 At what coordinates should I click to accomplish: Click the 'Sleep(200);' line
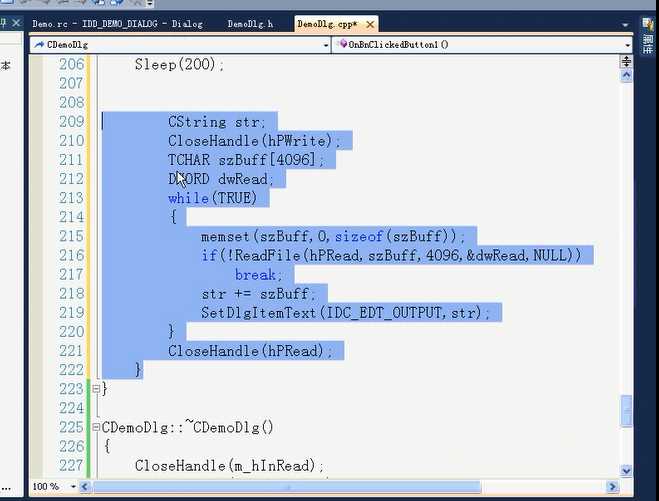click(179, 64)
